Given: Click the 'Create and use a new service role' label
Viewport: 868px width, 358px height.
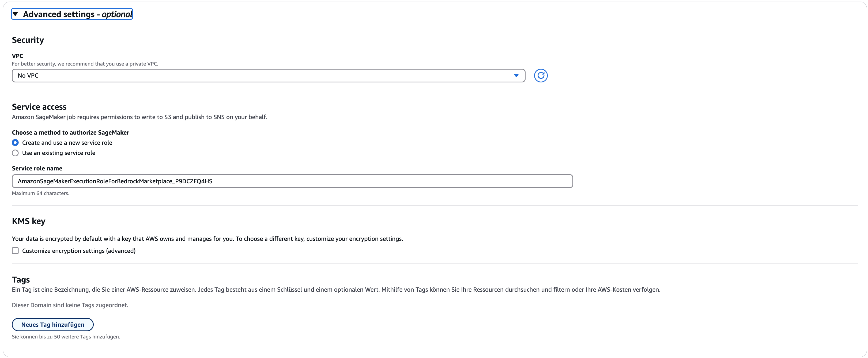Looking at the screenshot, I should [67, 143].
